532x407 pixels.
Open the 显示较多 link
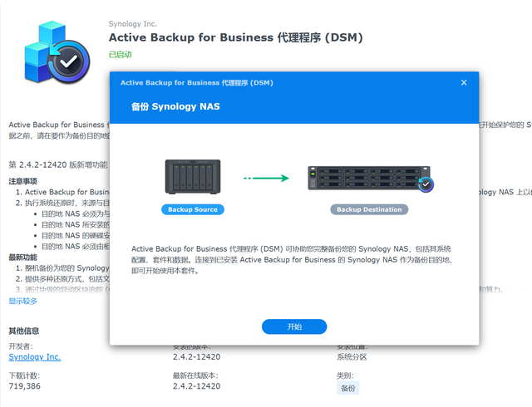pyautogui.click(x=22, y=301)
